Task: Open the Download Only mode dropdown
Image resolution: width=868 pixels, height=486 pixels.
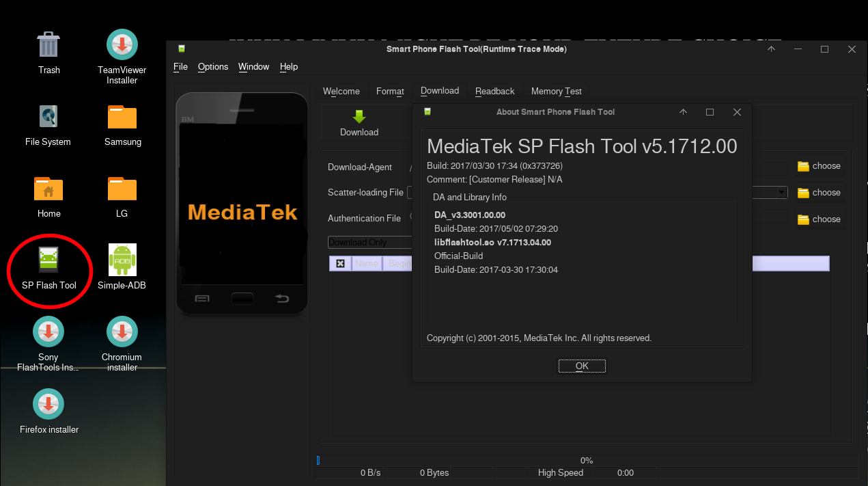Action: coord(369,243)
